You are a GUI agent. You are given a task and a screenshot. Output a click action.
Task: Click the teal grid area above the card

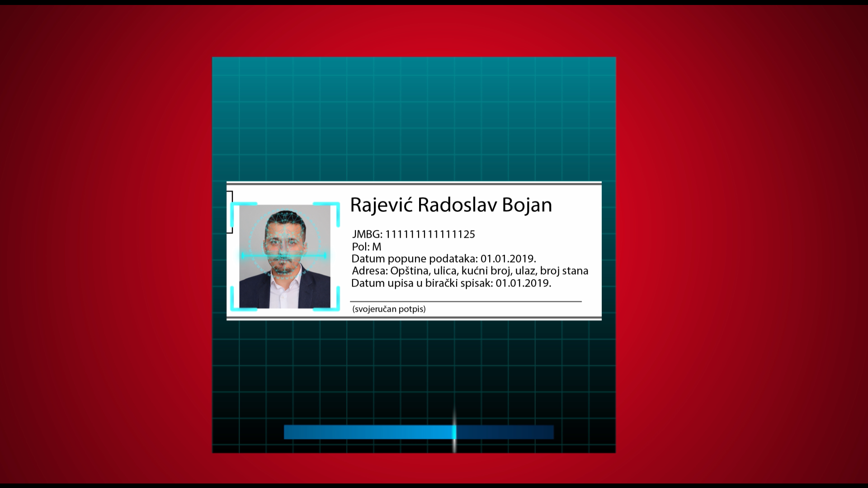414,120
